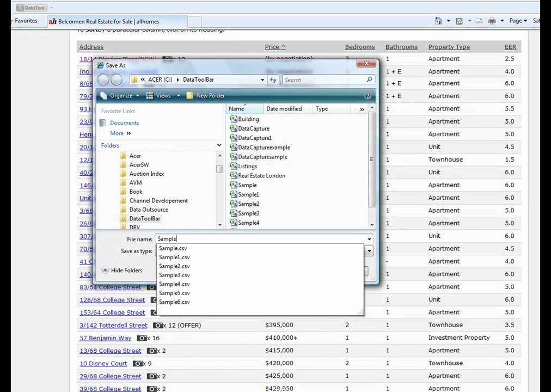Select the Sample file in file list
Image resolution: width=551 pixels, height=392 pixels.
[x=243, y=185]
